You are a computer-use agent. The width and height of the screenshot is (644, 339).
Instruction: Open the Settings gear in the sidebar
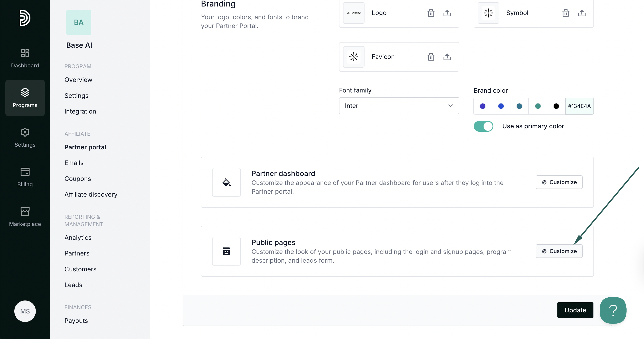coord(25,137)
